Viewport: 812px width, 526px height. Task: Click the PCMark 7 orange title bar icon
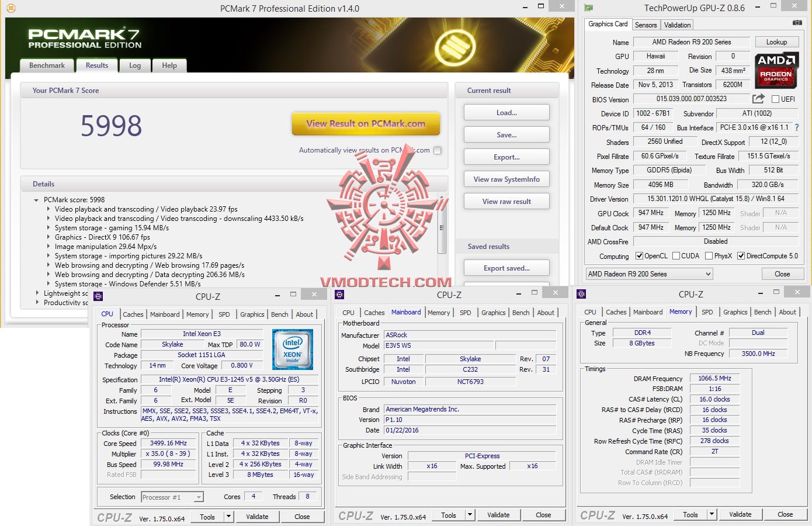[11, 8]
